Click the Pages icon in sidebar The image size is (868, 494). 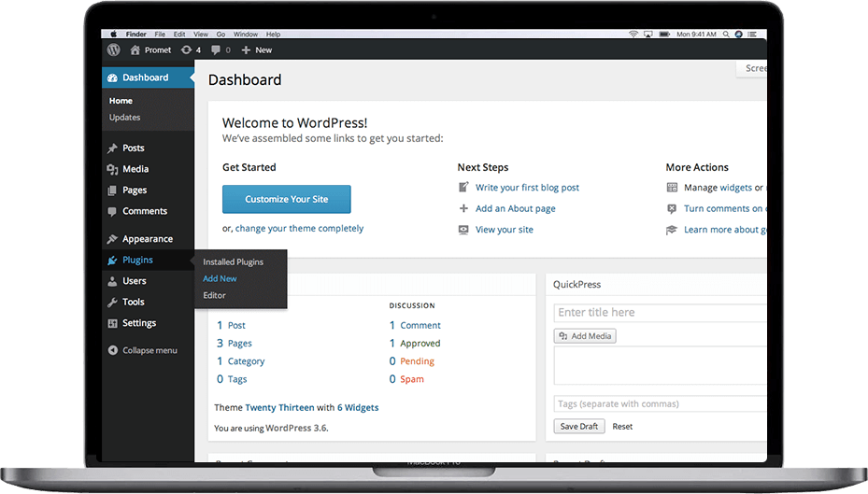click(112, 191)
